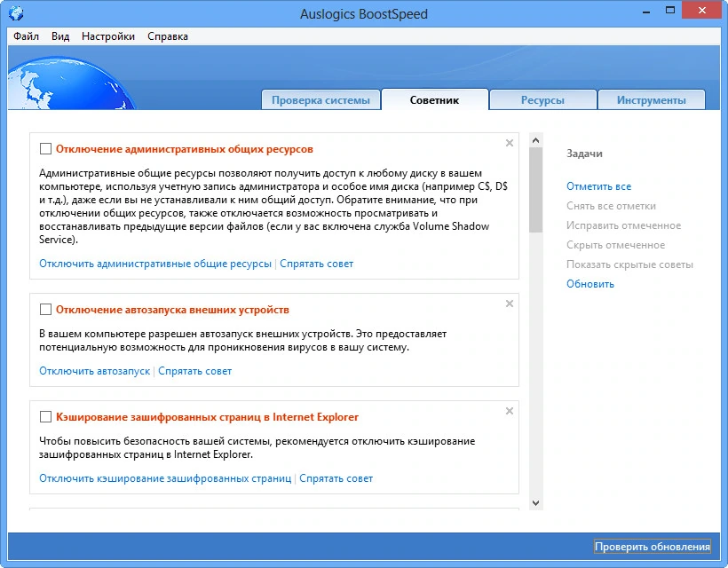
Task: Click 'Исправить отмеченное' task
Action: 623,225
